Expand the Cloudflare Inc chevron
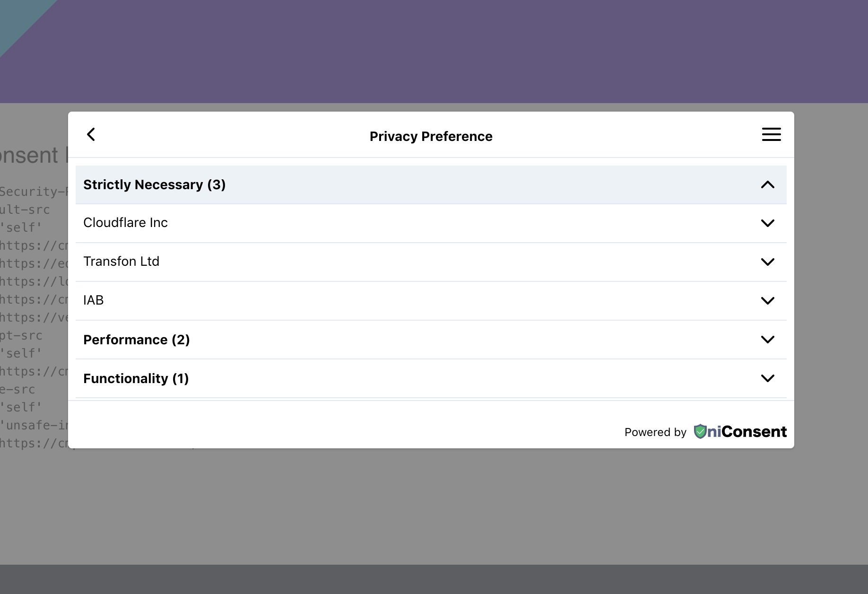Viewport: 868px width, 594px height. point(767,223)
